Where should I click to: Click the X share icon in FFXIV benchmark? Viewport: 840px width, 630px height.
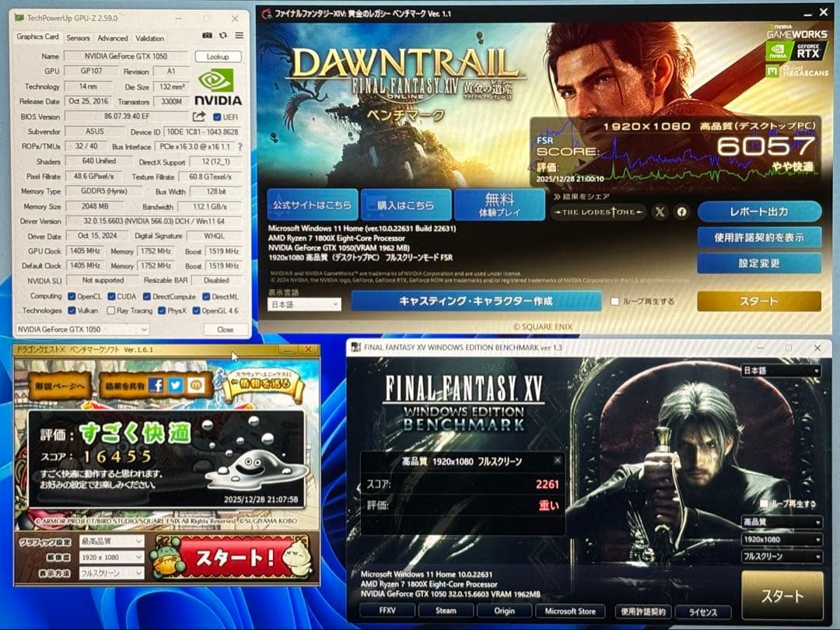point(660,212)
